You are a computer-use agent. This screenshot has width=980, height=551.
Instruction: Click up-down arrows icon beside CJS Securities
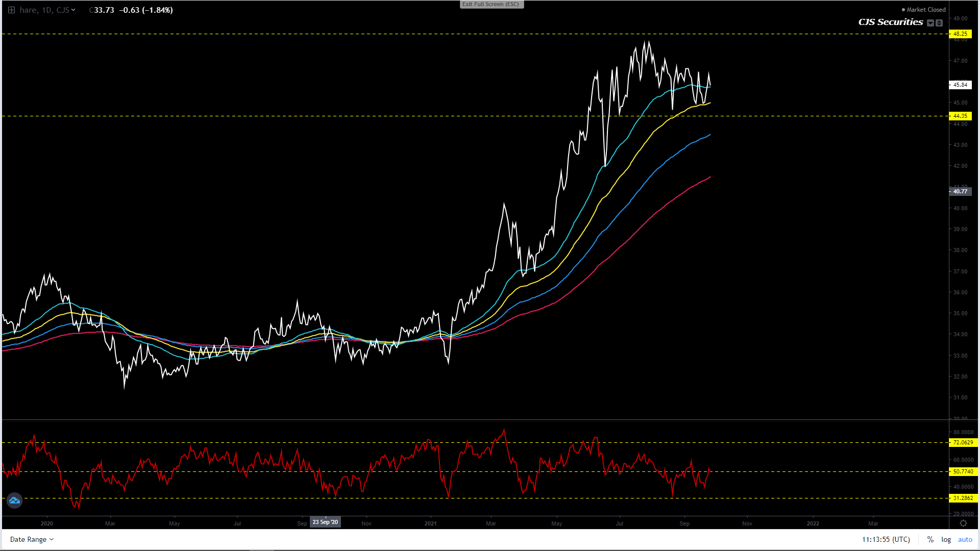click(x=939, y=23)
